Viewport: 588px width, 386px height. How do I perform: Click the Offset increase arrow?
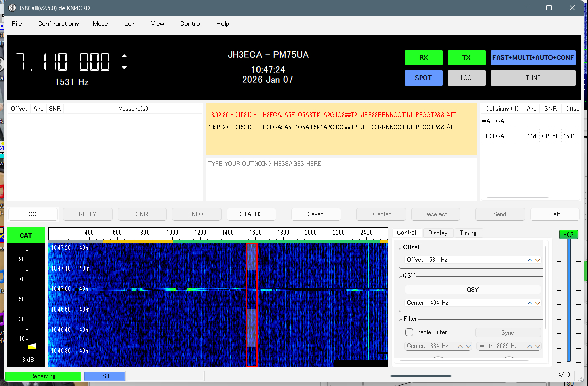[x=530, y=260]
